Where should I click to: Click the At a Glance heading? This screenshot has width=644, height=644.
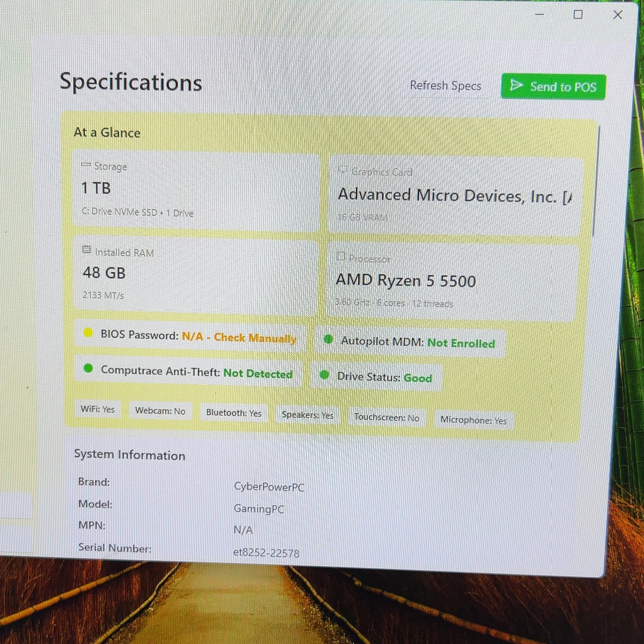107,132
